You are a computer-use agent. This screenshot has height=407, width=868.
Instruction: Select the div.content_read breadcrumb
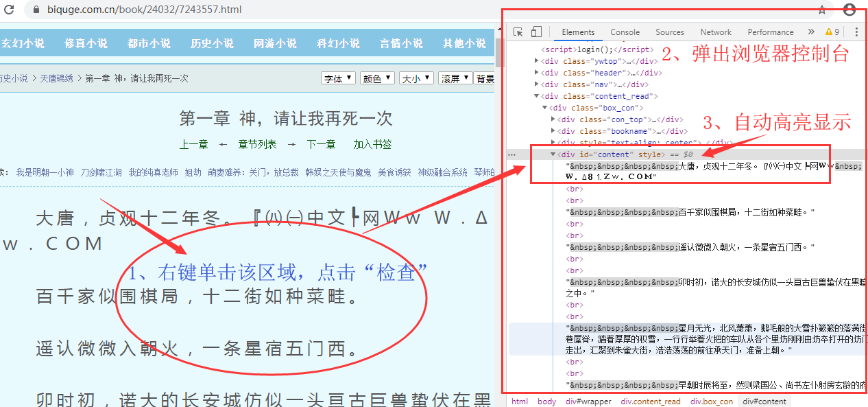tap(651, 402)
